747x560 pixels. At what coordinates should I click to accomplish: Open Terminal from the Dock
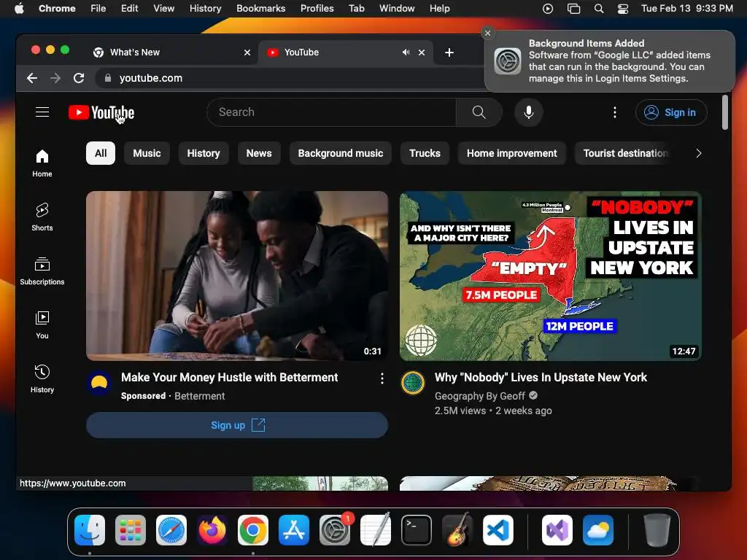click(417, 530)
